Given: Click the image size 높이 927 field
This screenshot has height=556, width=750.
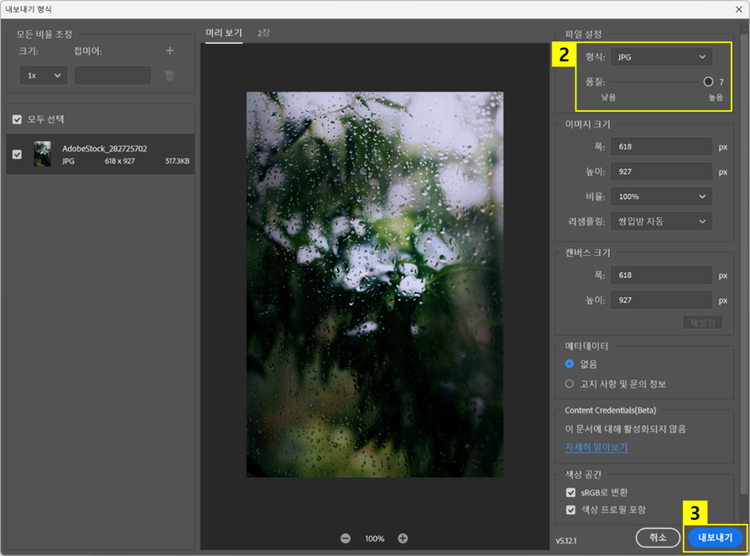Looking at the screenshot, I should [662, 171].
